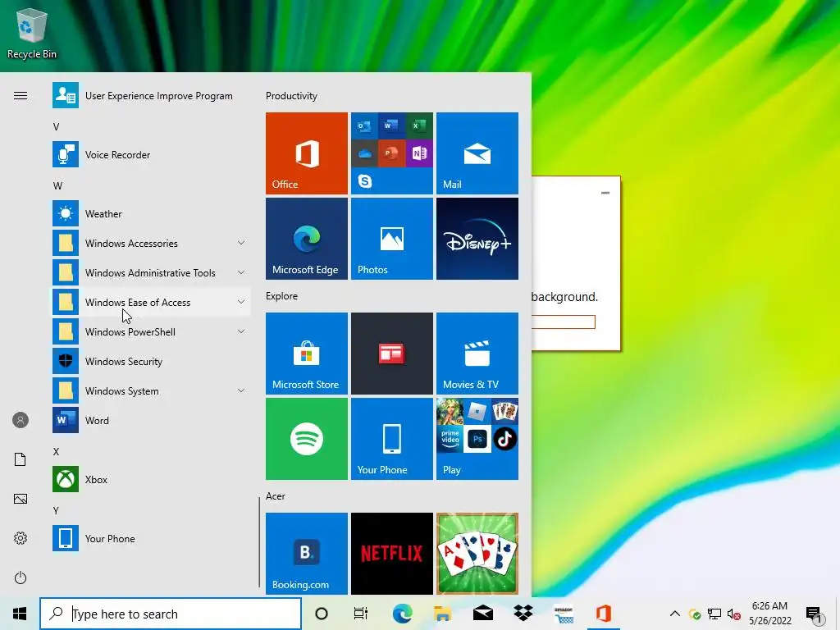This screenshot has width=840, height=630.
Task: Click the muted volume tray icon
Action: pyautogui.click(x=734, y=614)
